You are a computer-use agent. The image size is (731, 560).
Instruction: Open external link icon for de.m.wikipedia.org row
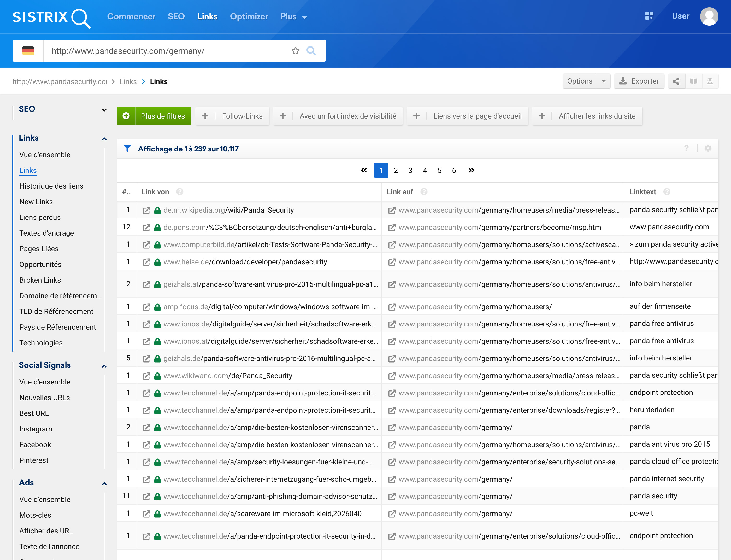(x=146, y=210)
